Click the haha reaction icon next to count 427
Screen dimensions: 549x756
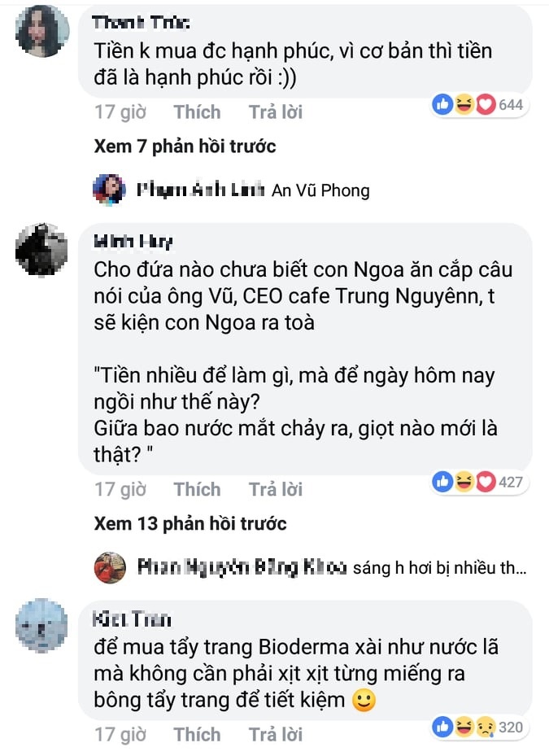pos(464,483)
